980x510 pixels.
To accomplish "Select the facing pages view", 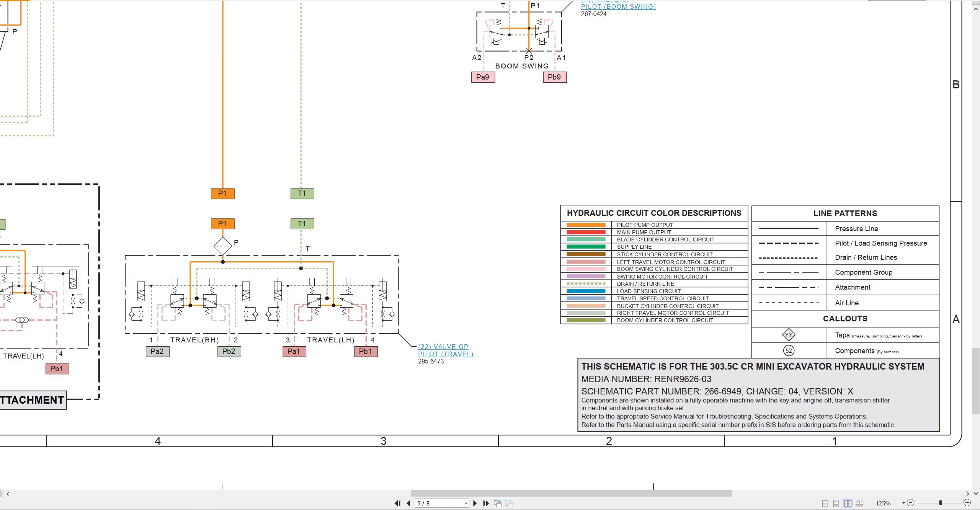I will 848,503.
